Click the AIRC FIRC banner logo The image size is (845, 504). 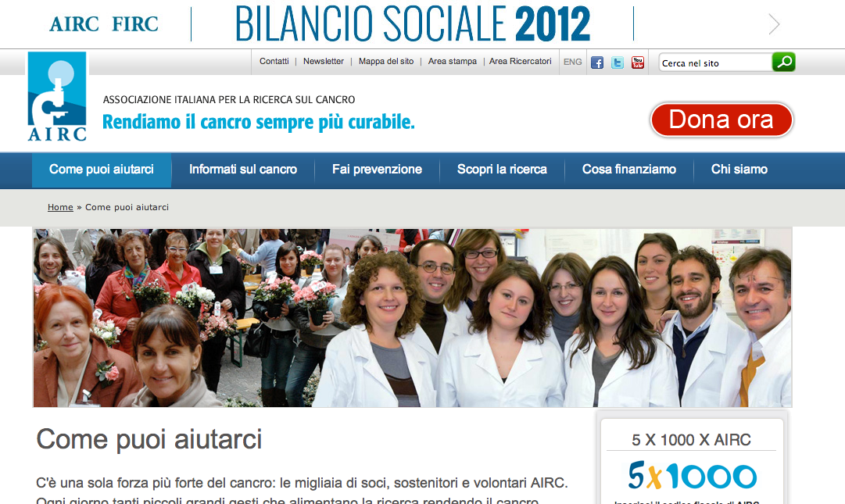coord(104,23)
